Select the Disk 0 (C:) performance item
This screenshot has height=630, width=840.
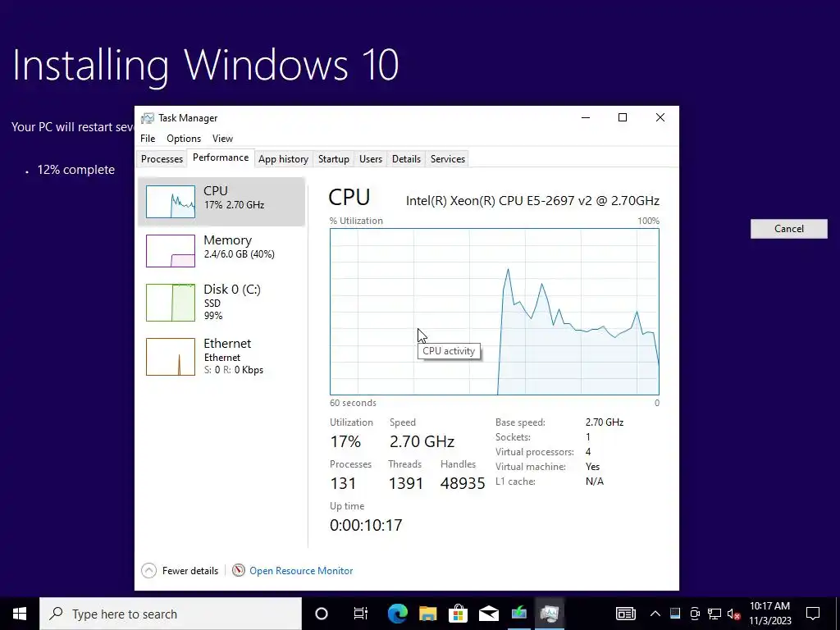pyautogui.click(x=221, y=302)
